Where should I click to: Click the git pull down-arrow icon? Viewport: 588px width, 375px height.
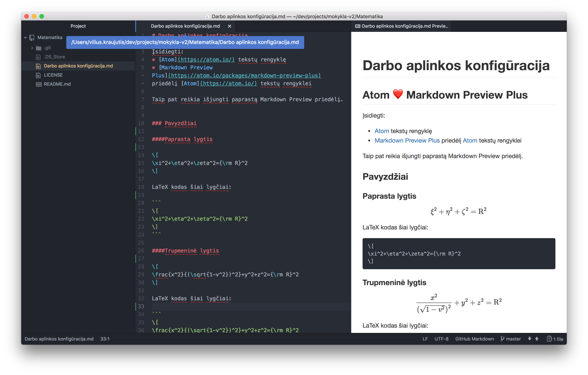(529, 339)
